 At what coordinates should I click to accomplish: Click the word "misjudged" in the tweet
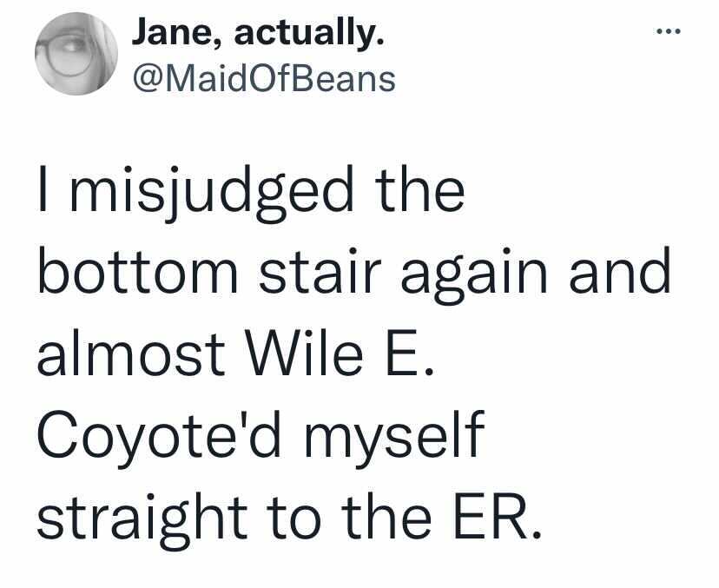coord(212,193)
